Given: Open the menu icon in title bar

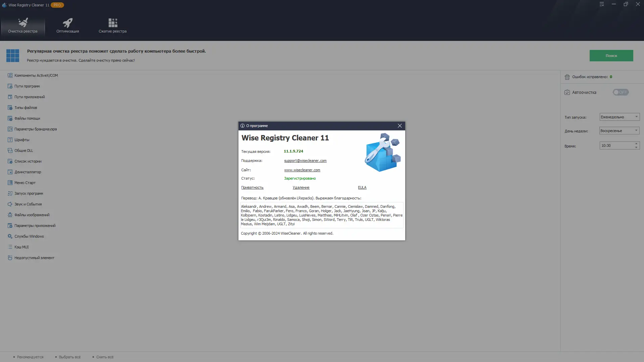Looking at the screenshot, I should coord(602,4).
